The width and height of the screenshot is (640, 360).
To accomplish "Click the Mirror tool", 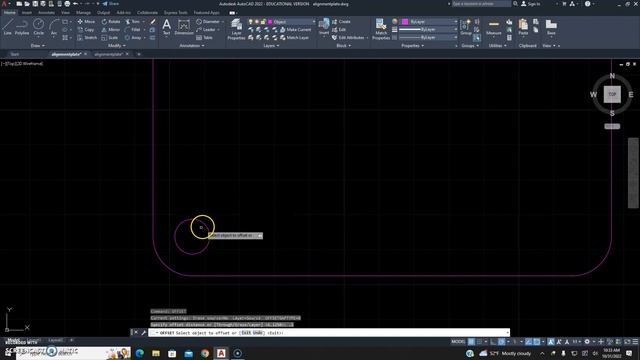I will point(111,30).
